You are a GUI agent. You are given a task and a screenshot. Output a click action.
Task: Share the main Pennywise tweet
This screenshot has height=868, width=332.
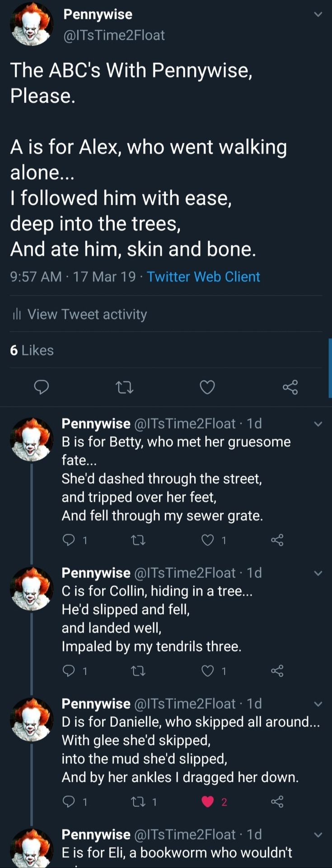tap(290, 387)
